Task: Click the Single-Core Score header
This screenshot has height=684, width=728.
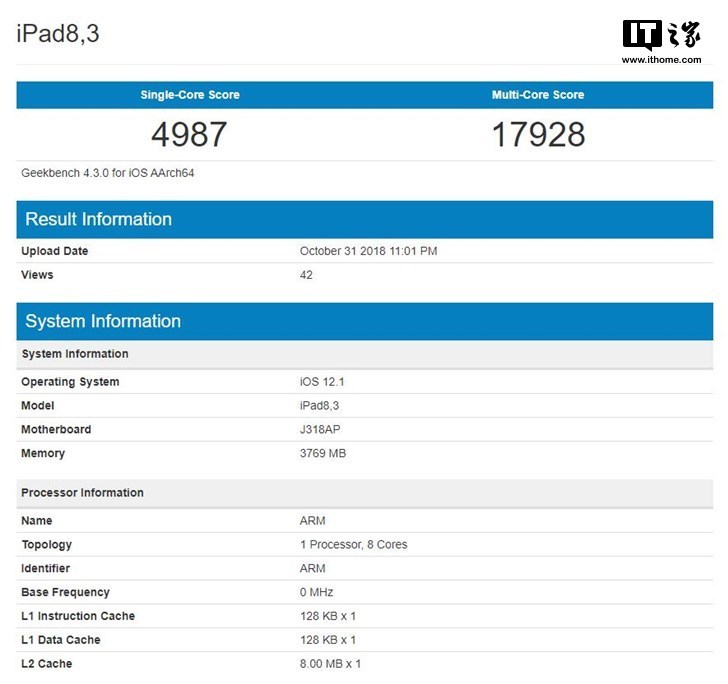Action: (x=190, y=95)
